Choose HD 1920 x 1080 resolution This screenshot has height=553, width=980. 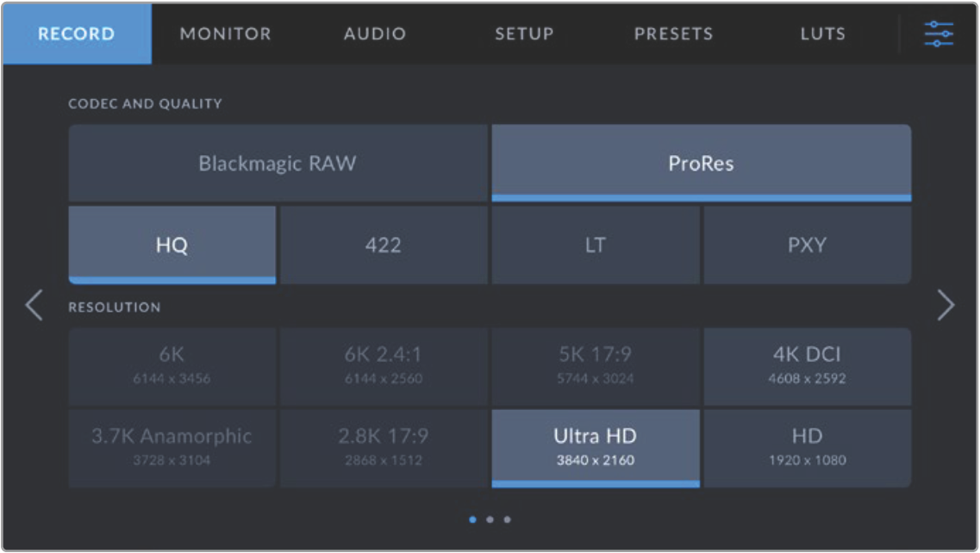coord(807,447)
